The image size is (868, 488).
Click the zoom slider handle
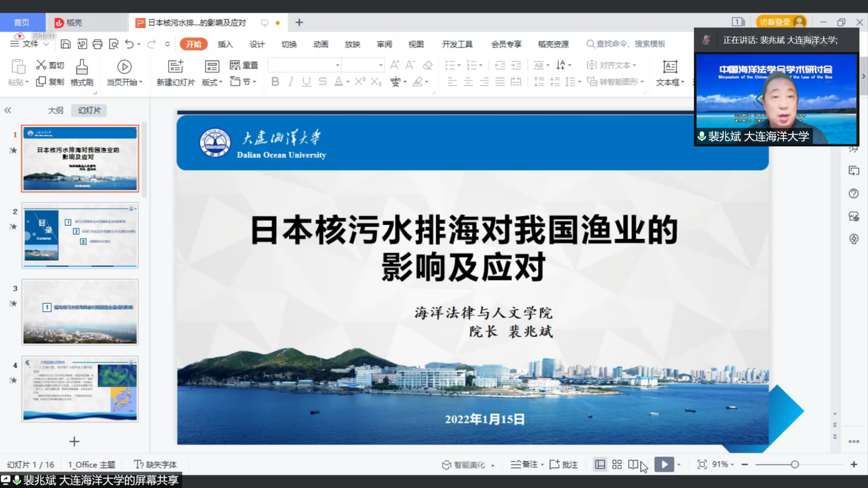(795, 465)
